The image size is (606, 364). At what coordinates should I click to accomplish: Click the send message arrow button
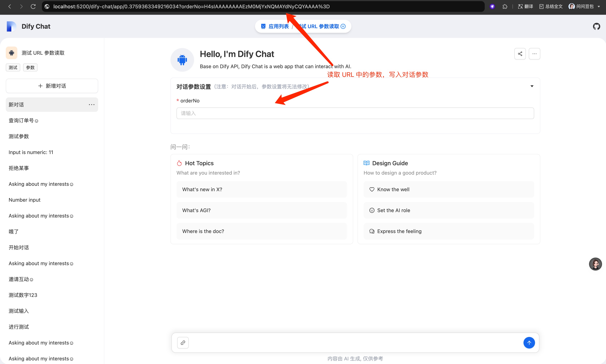[x=529, y=343]
